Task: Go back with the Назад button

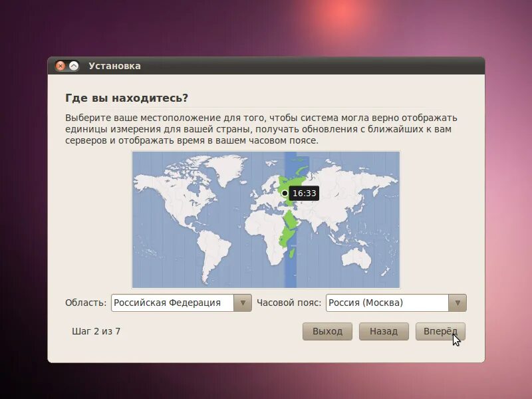Action: click(x=384, y=331)
